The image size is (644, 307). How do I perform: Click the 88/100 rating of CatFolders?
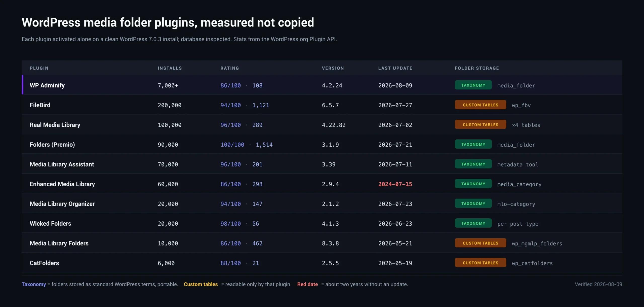click(x=231, y=263)
